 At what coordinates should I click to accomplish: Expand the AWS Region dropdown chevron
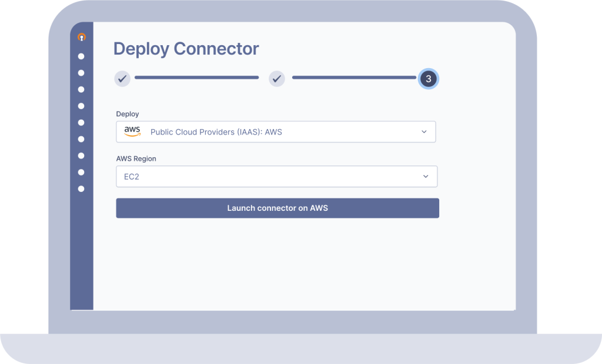pos(426,176)
